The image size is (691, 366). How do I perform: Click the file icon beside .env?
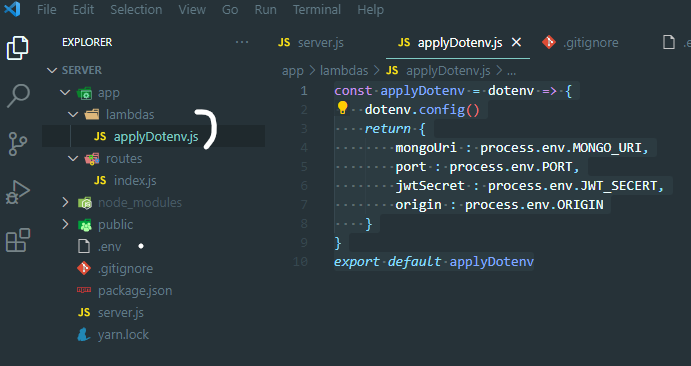pos(84,246)
